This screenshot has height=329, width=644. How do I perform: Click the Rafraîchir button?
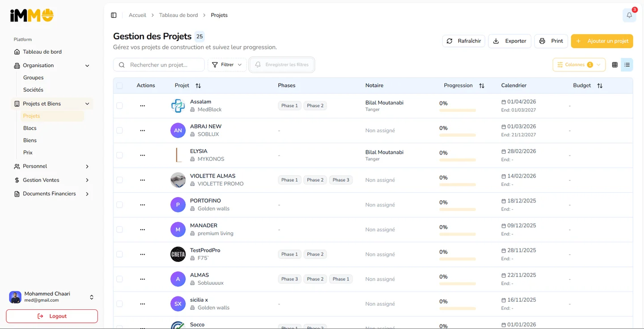[x=464, y=41]
